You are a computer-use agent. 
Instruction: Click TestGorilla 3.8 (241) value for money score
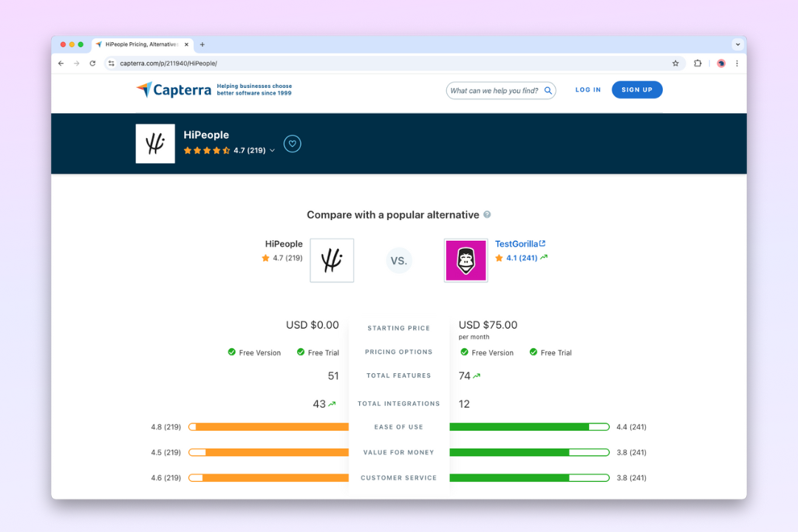coord(632,453)
